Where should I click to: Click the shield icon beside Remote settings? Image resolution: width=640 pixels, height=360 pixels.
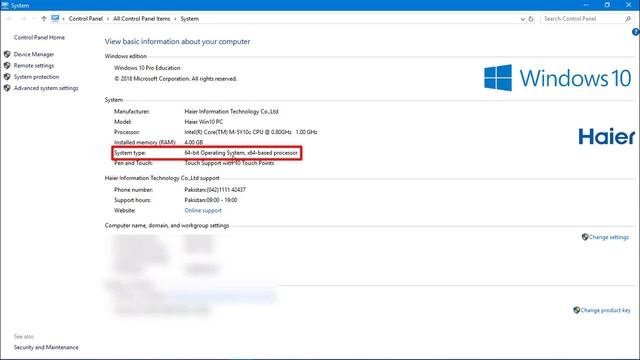click(7, 65)
